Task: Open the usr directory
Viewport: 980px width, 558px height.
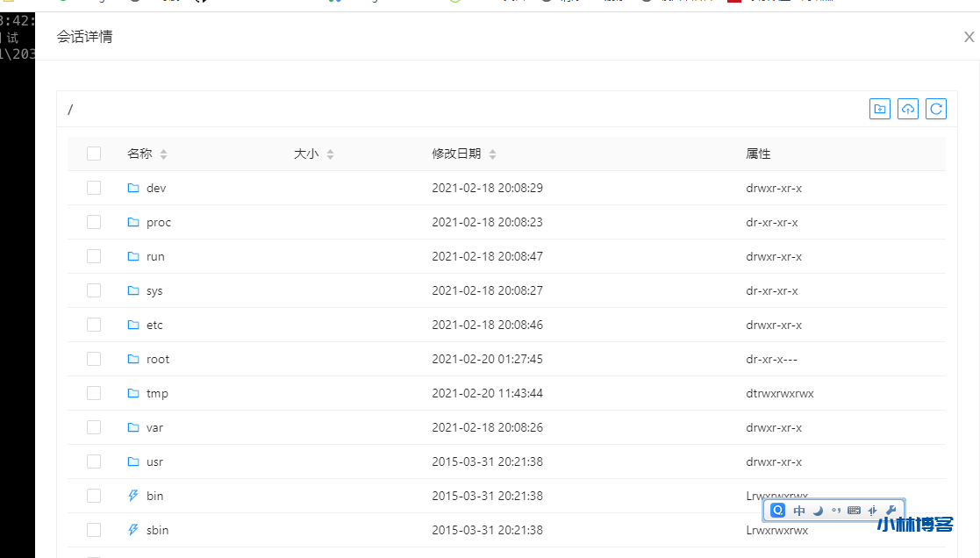Action: tap(154, 461)
